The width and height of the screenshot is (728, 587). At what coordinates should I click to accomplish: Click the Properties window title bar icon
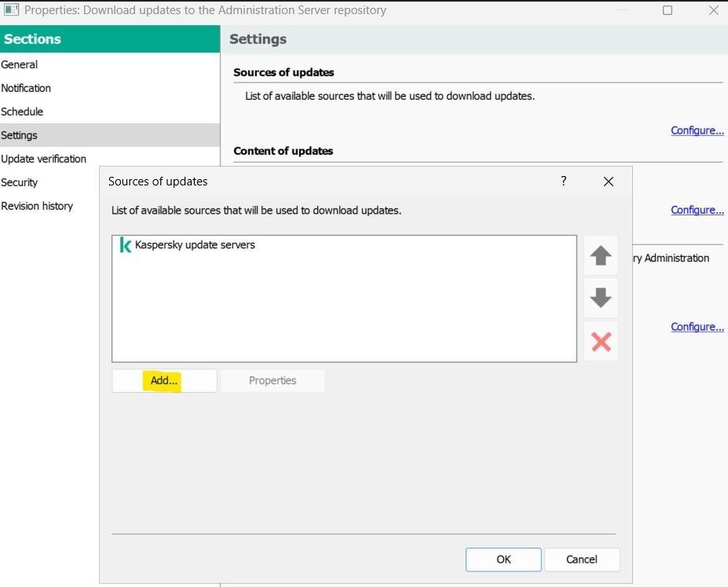(x=11, y=10)
